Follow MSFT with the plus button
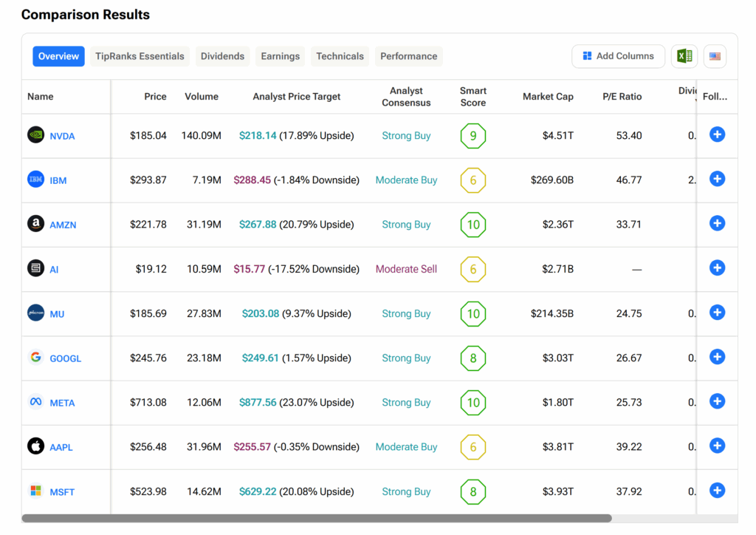This screenshot has height=535, width=756. (x=717, y=491)
